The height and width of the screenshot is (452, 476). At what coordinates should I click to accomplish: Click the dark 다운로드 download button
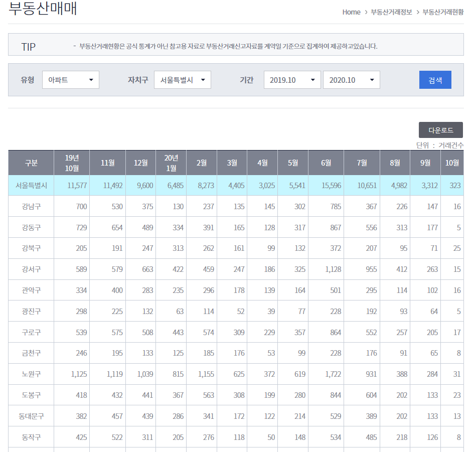pos(441,129)
